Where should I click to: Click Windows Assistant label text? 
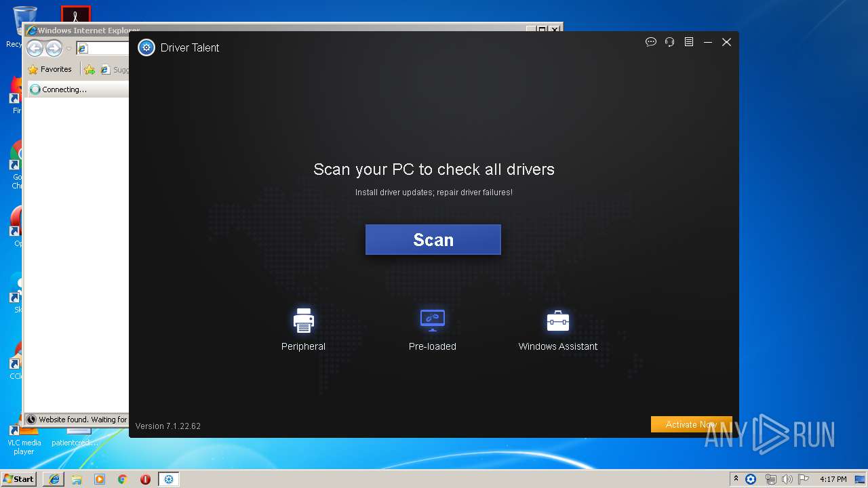[x=558, y=346]
